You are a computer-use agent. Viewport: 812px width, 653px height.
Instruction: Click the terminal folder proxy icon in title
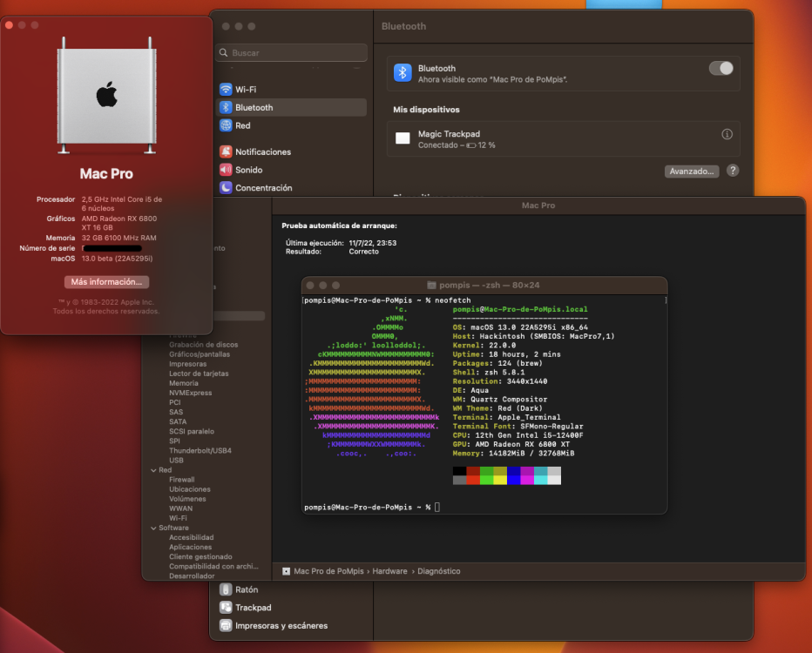431,285
